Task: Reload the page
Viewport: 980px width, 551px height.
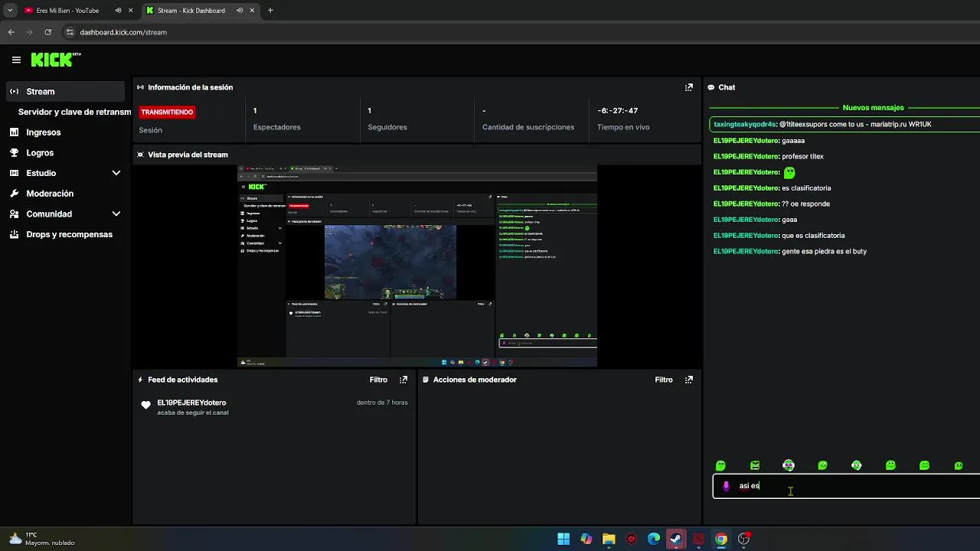Action: [47, 32]
